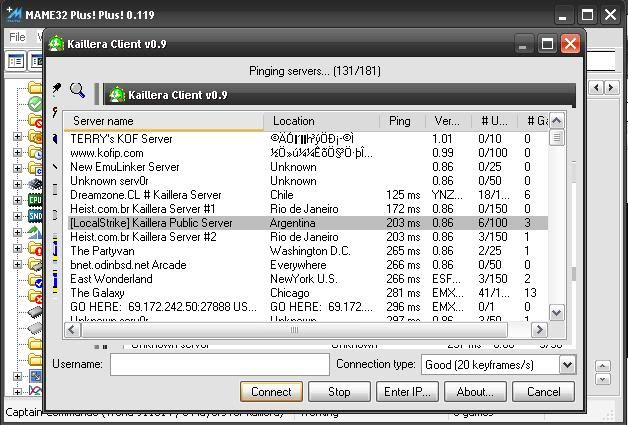Select "[LocalStrike] Kaillera Public Server" row

(307, 223)
